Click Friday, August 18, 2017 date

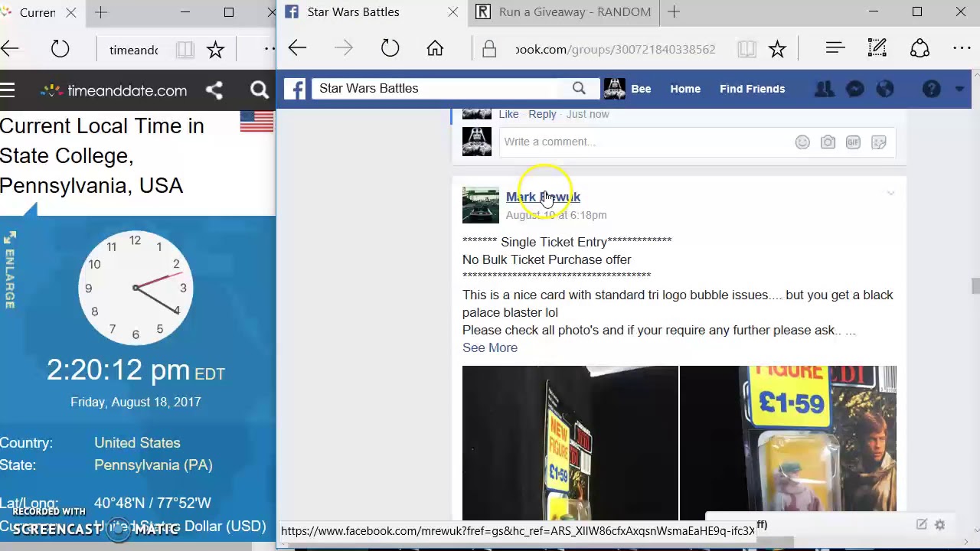pyautogui.click(x=136, y=402)
